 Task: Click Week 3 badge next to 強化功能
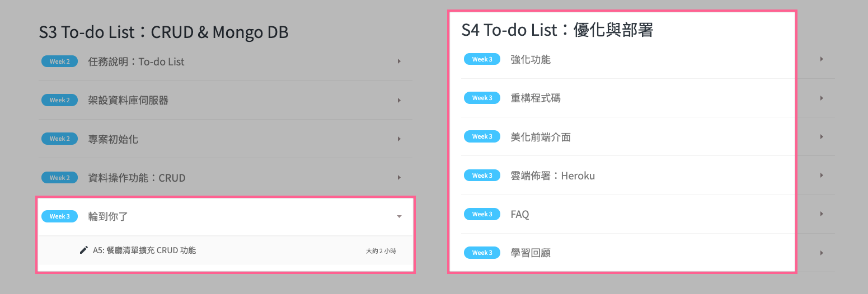[482, 59]
